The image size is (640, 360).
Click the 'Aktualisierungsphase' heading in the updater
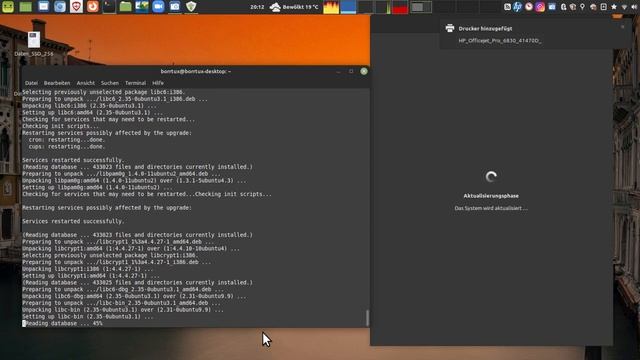coord(491,196)
